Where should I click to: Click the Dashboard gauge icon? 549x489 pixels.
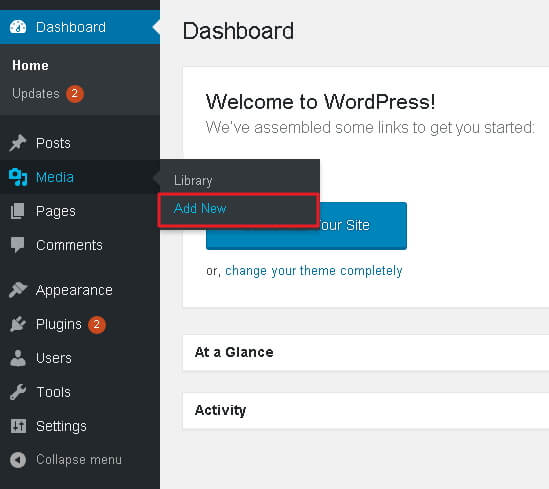18,27
